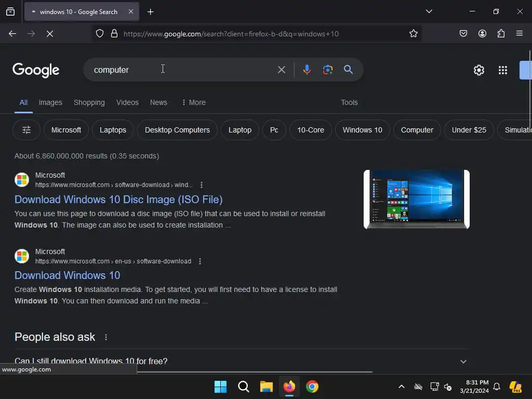Switch to Images tab
This screenshot has height=399, width=532.
pos(50,102)
